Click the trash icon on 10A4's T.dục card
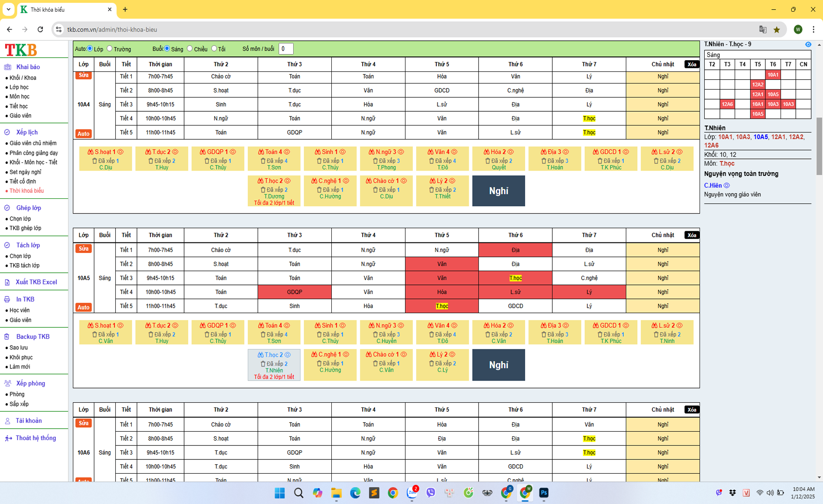This screenshot has width=823, height=504. point(151,161)
